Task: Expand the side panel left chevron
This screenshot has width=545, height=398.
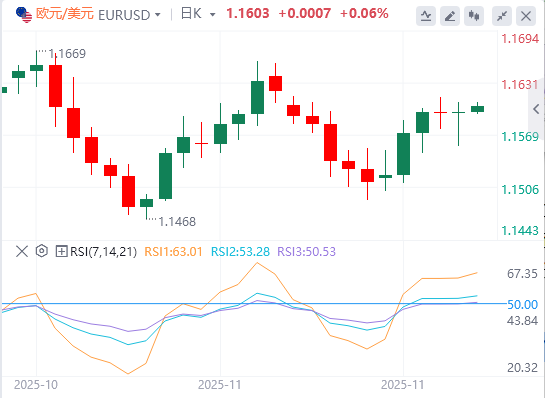Action: pos(536,109)
